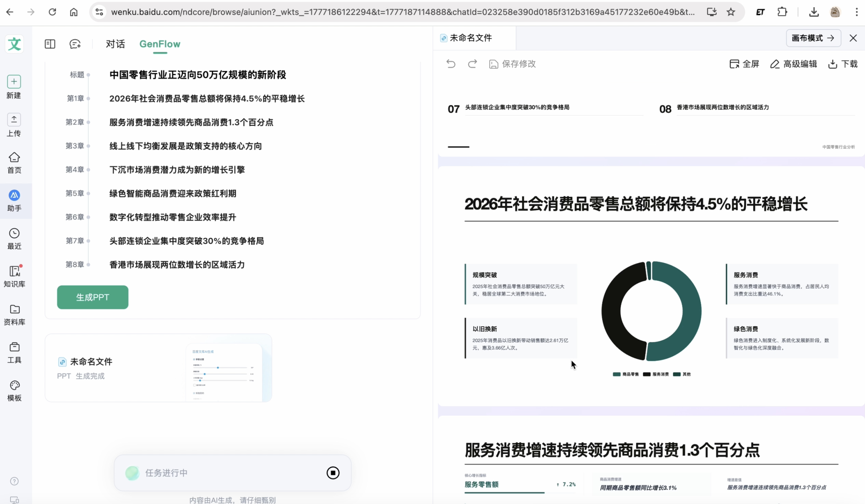Open the Tools (工具) briefcase icon

tap(14, 347)
